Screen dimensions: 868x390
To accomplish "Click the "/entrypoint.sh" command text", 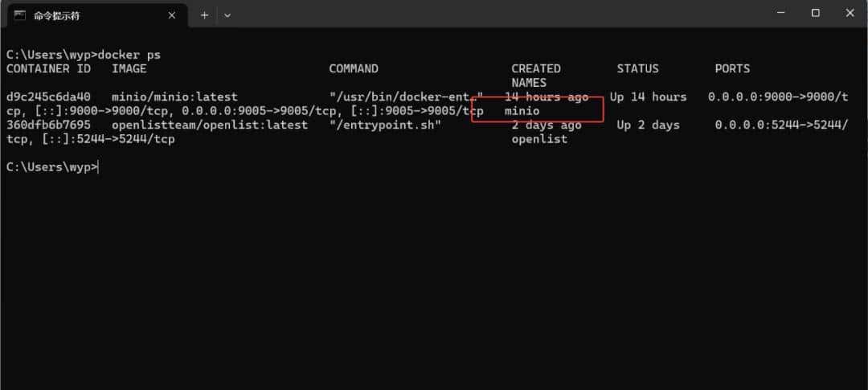I will tap(385, 125).
